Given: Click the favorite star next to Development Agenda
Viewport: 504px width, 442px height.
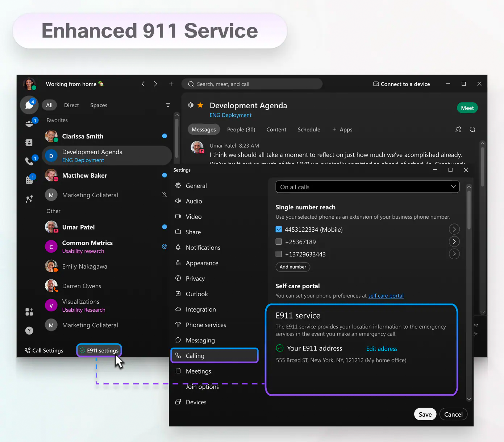Looking at the screenshot, I should 200,105.
